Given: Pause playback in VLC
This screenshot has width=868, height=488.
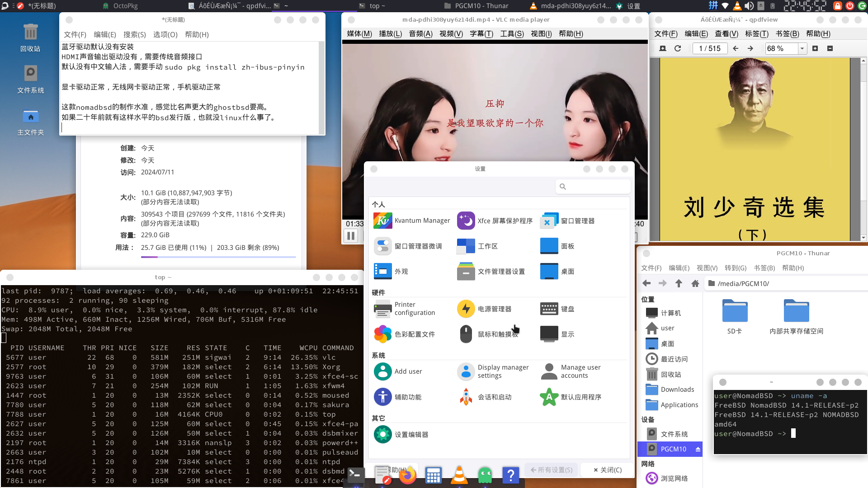Looking at the screenshot, I should [x=350, y=235].
